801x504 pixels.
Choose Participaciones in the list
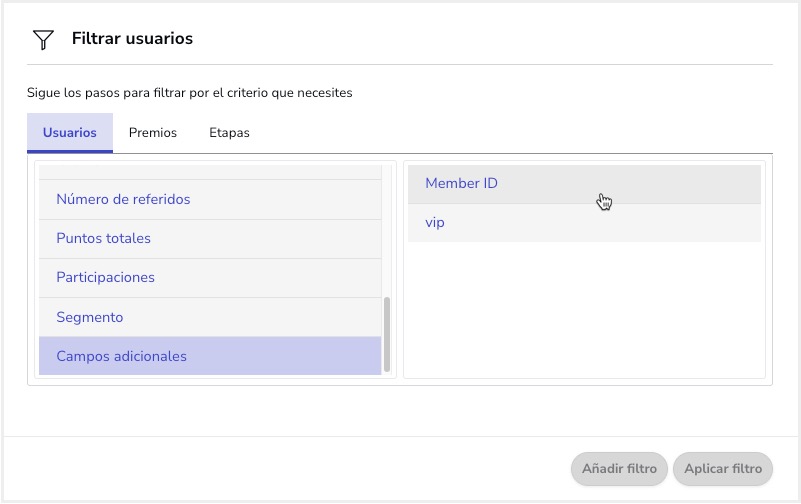coord(210,278)
